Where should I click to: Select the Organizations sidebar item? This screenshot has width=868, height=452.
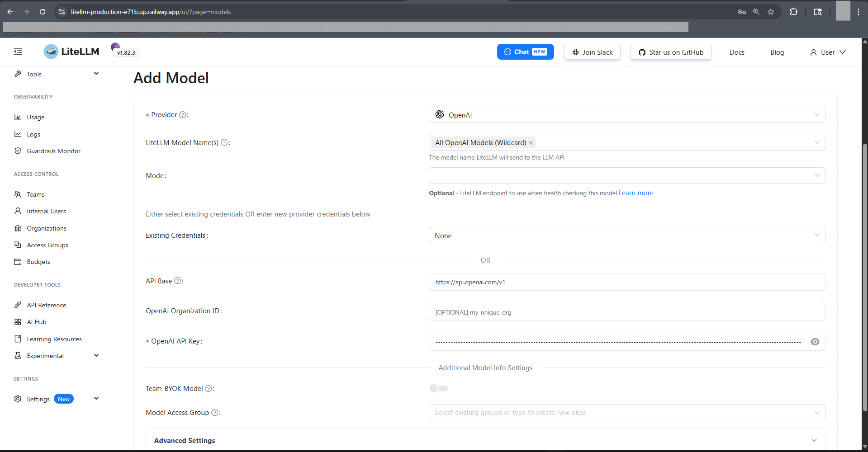[46, 228]
